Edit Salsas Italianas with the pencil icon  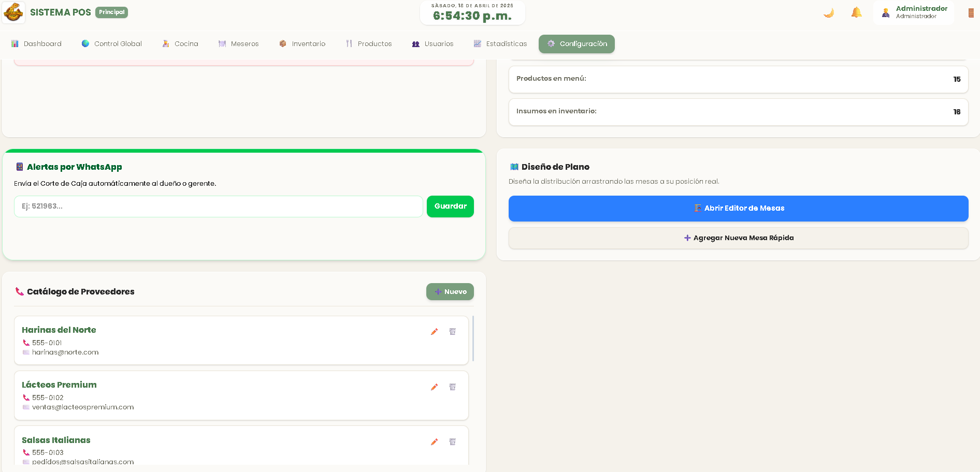coord(434,442)
